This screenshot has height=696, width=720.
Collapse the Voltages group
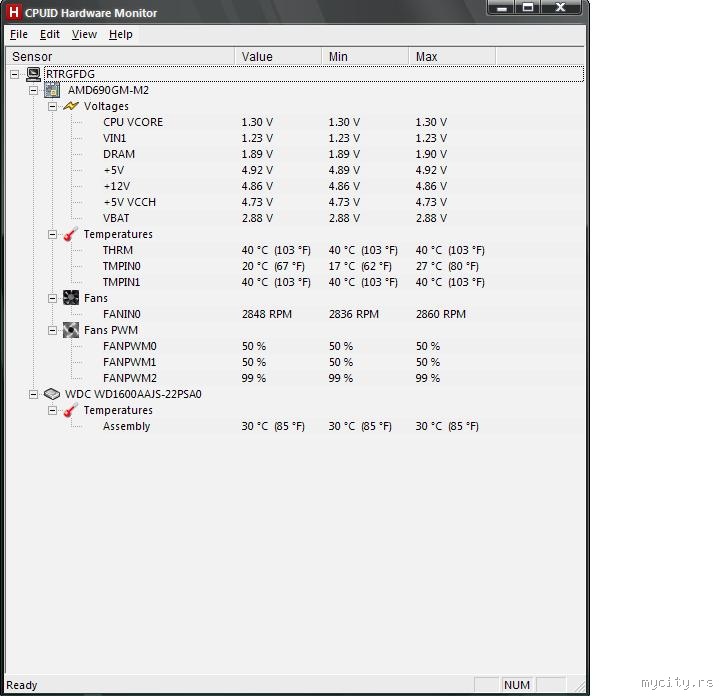[x=52, y=106]
